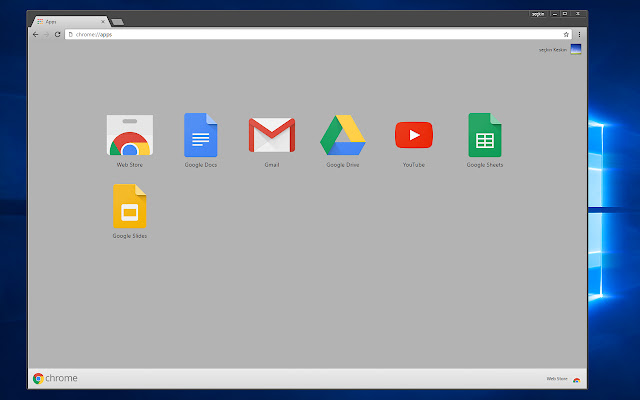The image size is (640, 400).
Task: Click the 'Google Slides' label text
Action: pos(130,236)
